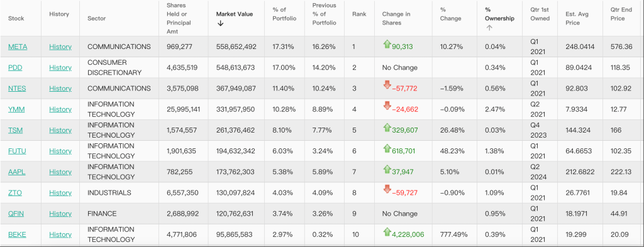Sort by Sector column header
644x247 pixels.
pos(96,18)
